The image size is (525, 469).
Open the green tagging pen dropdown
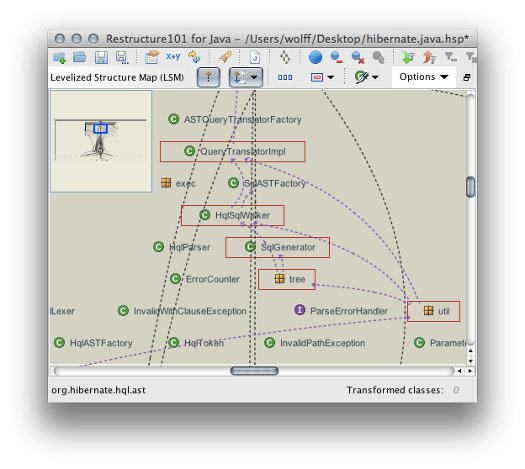point(366,77)
